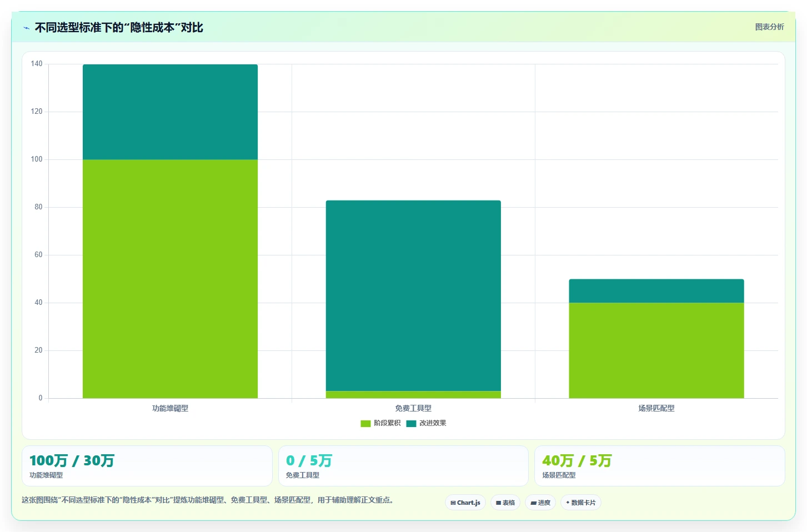807x532 pixels.
Task: Click the y-axis value 20
Action: click(x=38, y=350)
